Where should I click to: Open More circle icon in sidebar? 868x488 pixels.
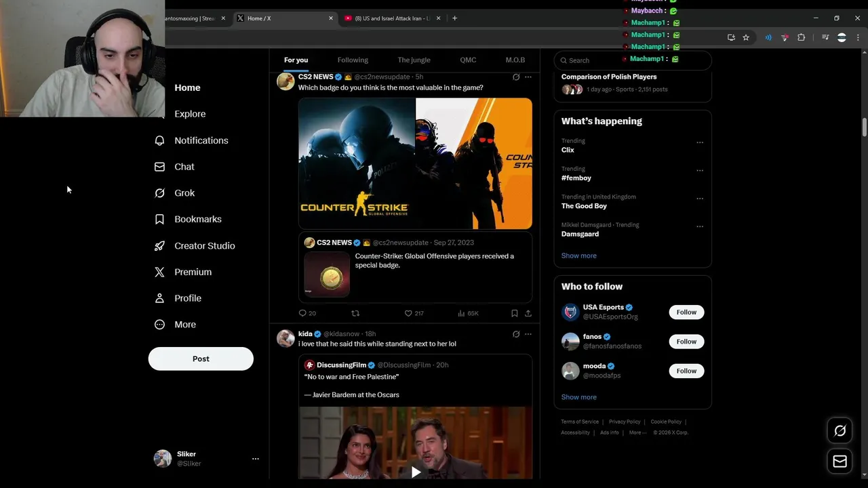159,325
